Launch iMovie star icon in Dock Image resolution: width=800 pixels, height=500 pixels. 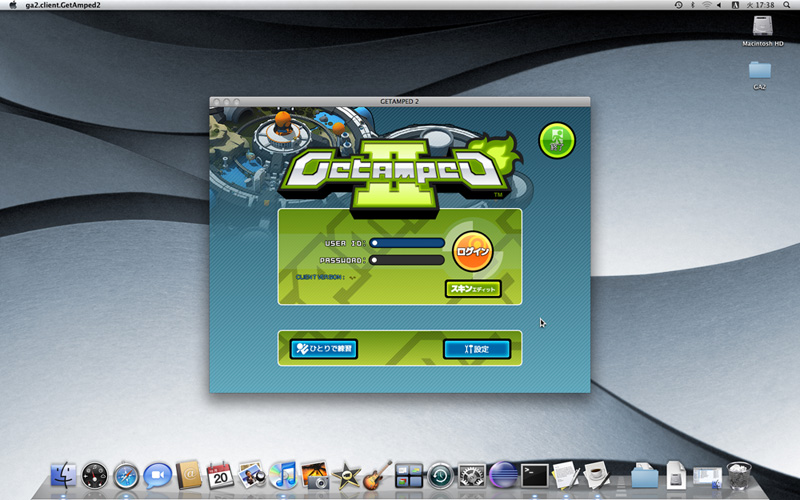pos(346,476)
